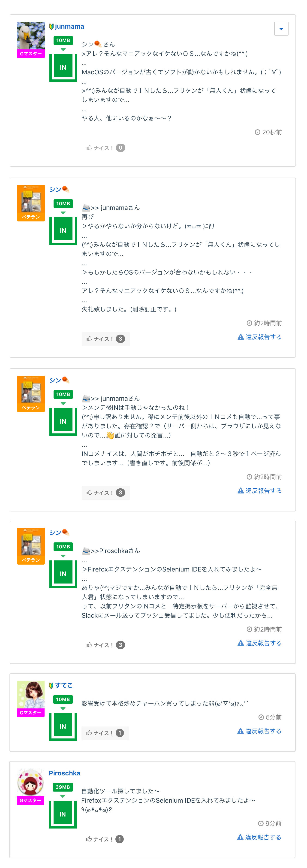Click the green IN badge on junmama's post
307x868 pixels.
[63, 67]
